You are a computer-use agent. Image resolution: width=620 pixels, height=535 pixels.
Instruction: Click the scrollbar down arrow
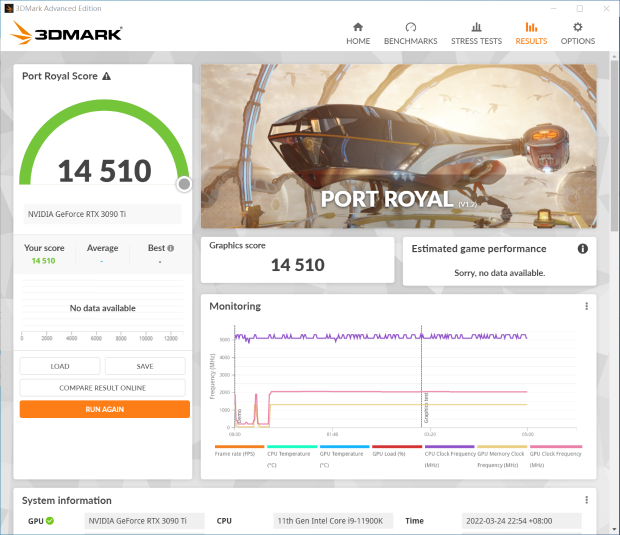[614, 529]
